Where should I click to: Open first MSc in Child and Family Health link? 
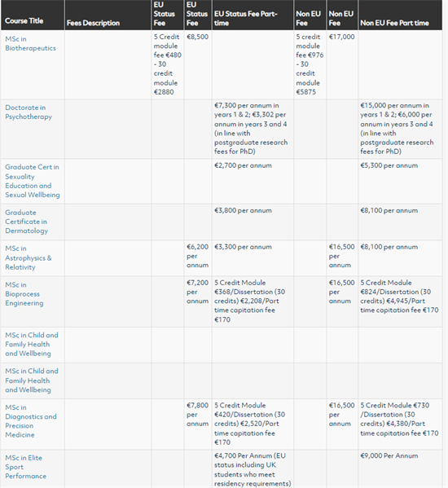click(32, 345)
